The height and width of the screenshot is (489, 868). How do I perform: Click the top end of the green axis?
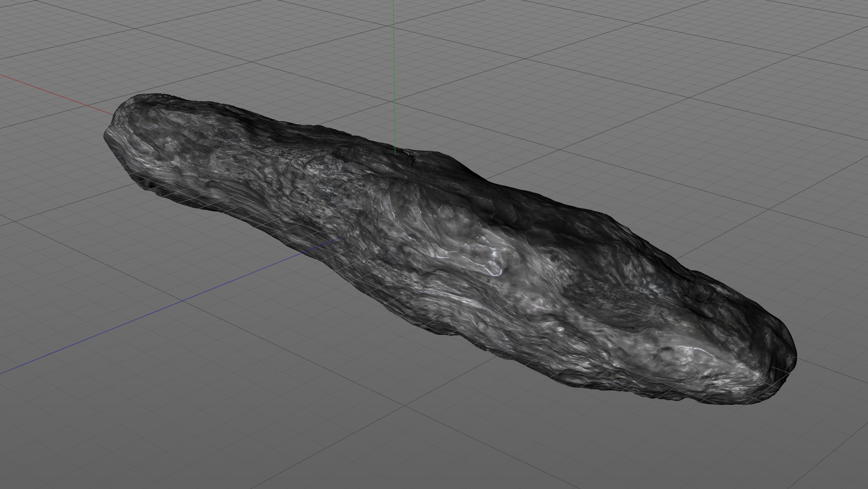point(393,2)
